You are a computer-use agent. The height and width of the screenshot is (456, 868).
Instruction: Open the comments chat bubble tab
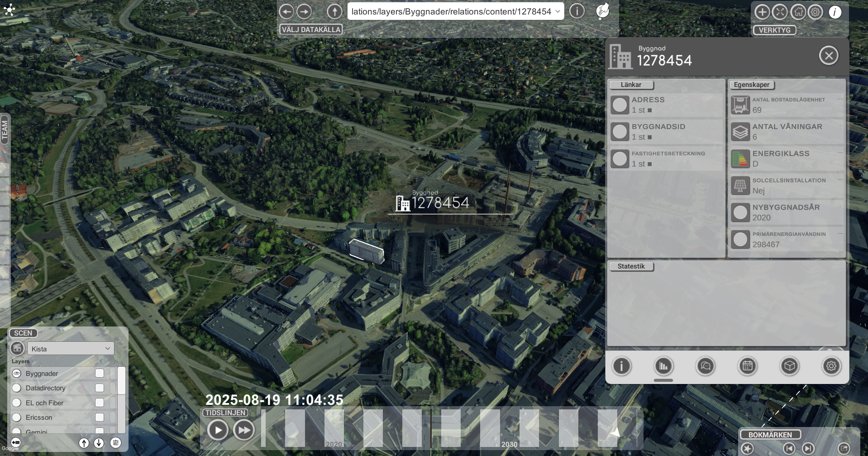pyautogui.click(x=706, y=366)
